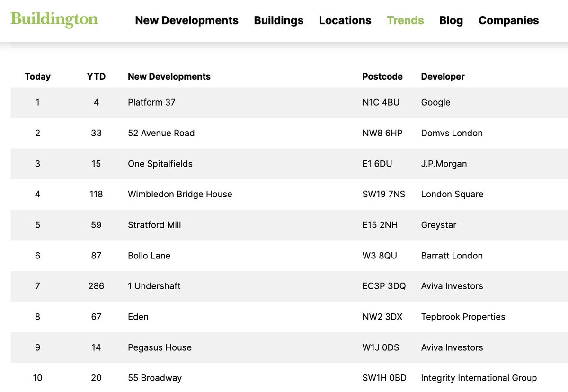568x392 pixels.
Task: Select postcode NW8 6HP
Action: (382, 133)
